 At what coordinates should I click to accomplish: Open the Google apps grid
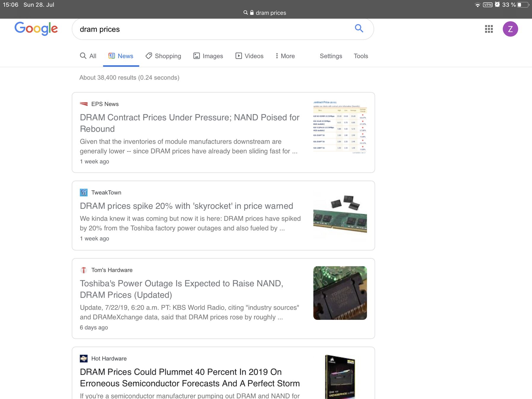[x=489, y=29]
